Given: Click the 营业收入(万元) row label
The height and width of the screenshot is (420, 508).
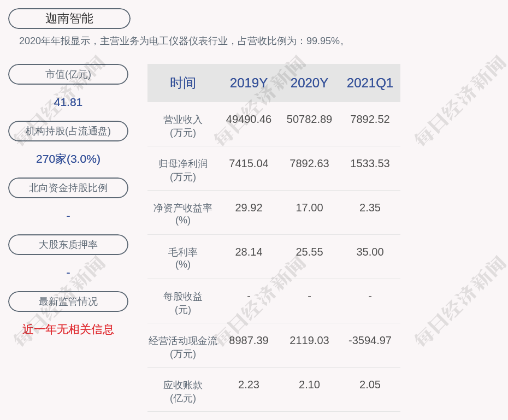Looking at the screenshot, I should [182, 126].
